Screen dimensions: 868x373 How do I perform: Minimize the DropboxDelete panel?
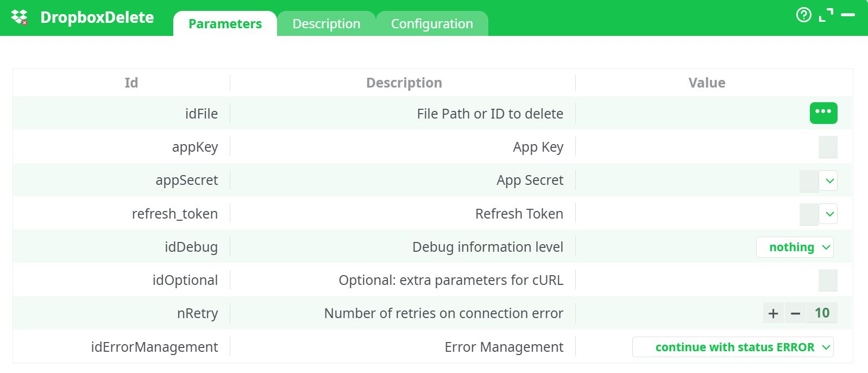847,15
